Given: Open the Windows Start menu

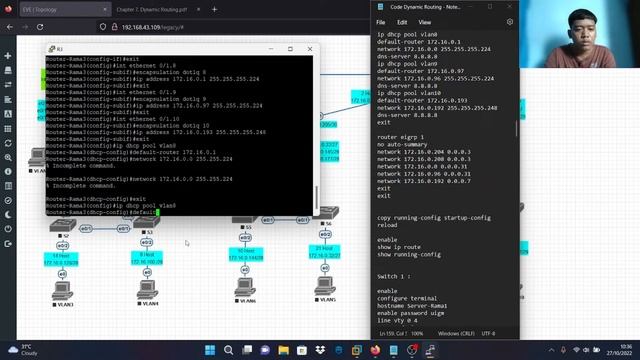Looking at the screenshot, I should (210, 350).
